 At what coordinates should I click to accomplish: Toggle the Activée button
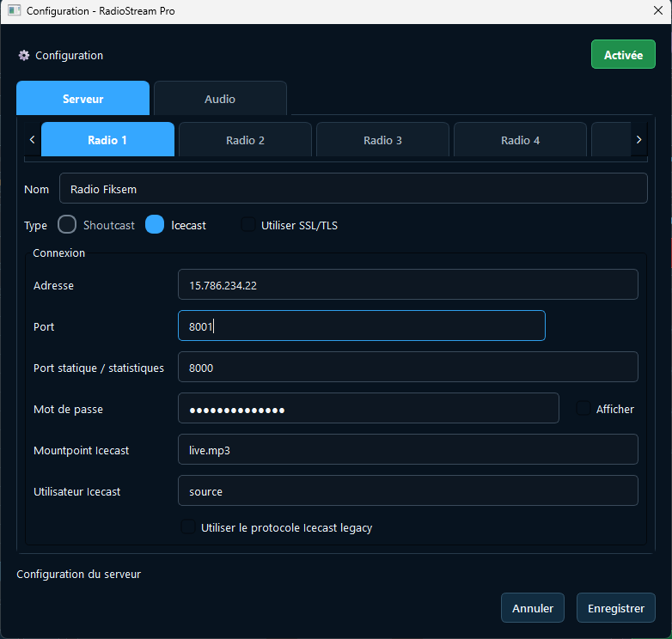(623, 54)
